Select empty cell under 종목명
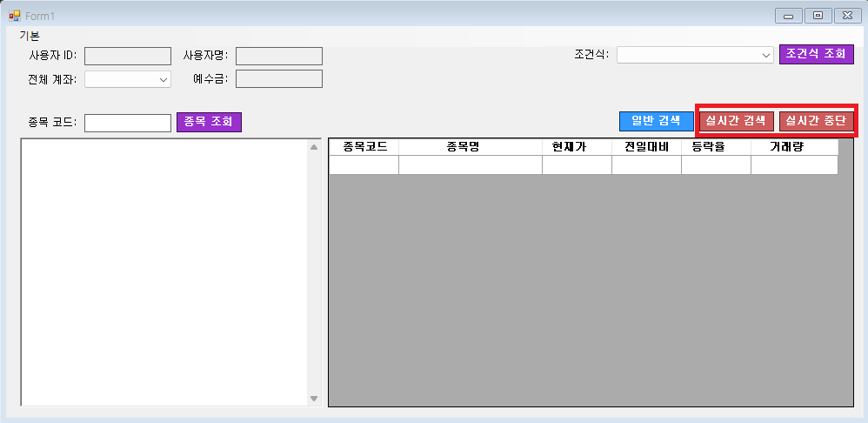The width and height of the screenshot is (868, 423). pos(470,165)
